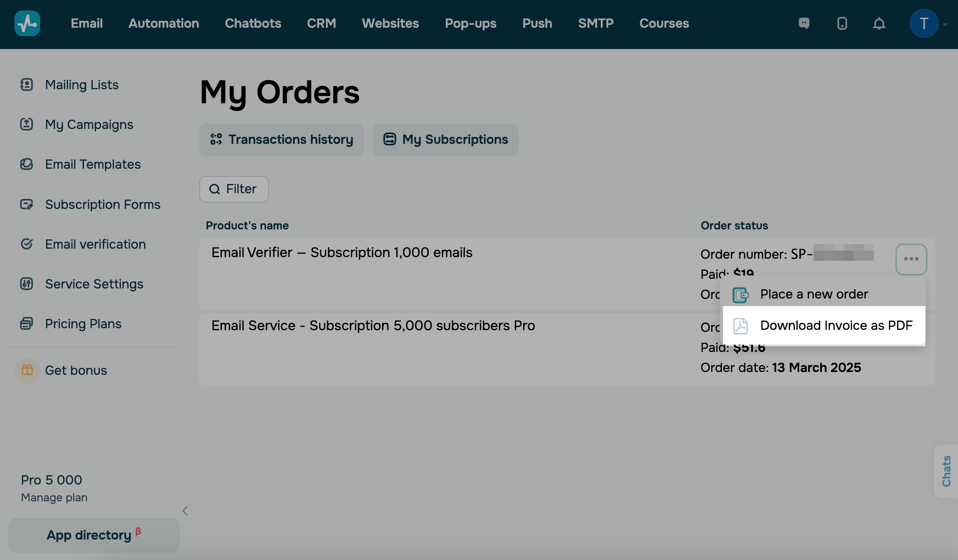Open the three-dots order actions menu
The image size is (958, 560).
click(911, 259)
